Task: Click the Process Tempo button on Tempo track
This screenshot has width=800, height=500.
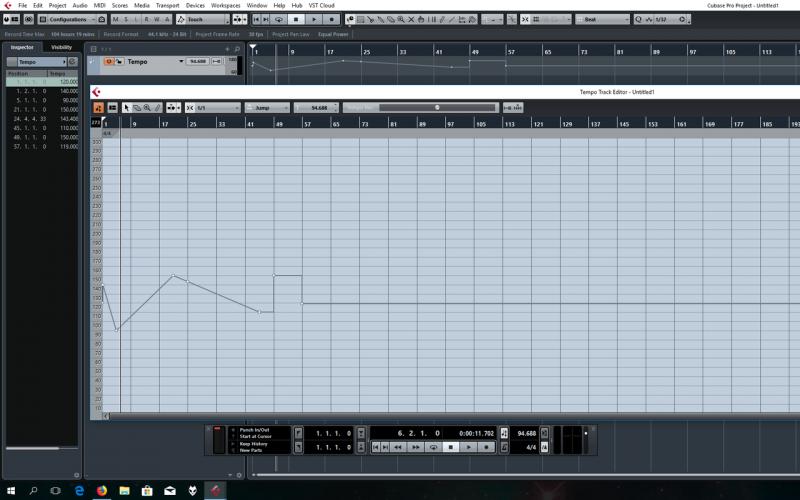Action: (217, 61)
